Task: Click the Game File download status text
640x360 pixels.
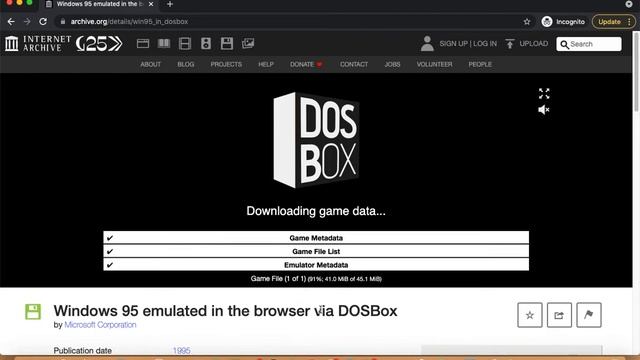Action: [316, 279]
